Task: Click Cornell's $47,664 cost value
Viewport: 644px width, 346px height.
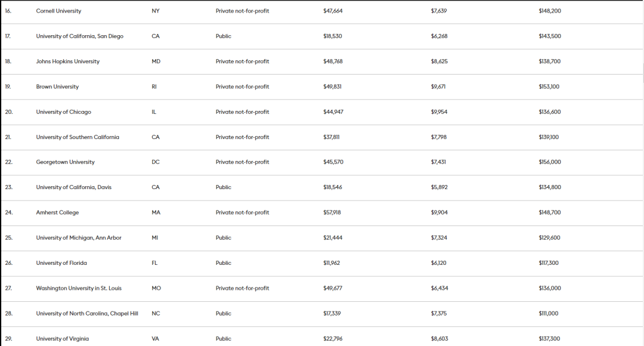Action: point(333,11)
